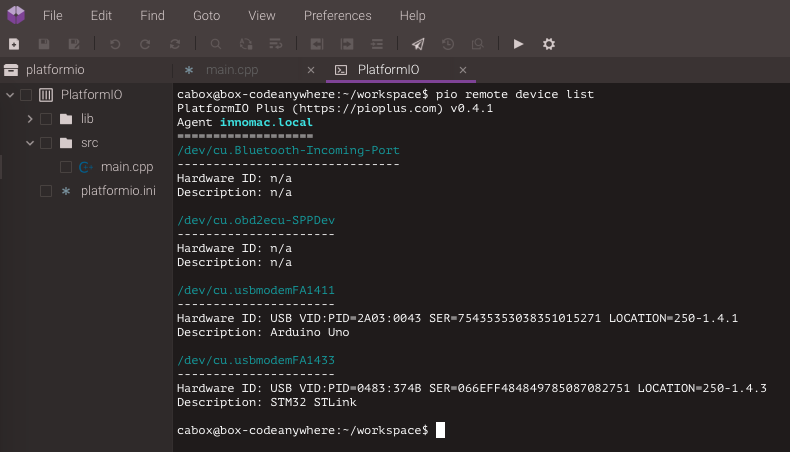Click the src folder icon
Screen dimensions: 790x452
point(66,143)
